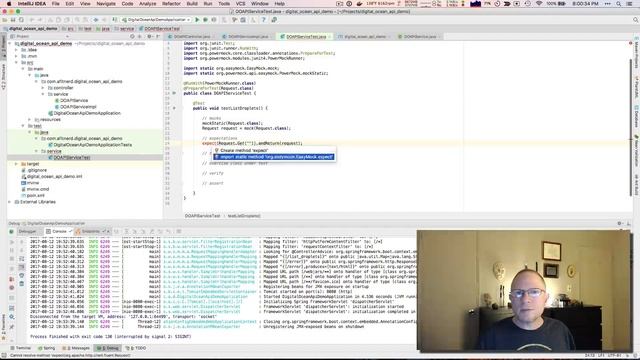This screenshot has width=640, height=360.
Task: Click the Scroll from Source icon in Project panel
Action: (132, 36)
